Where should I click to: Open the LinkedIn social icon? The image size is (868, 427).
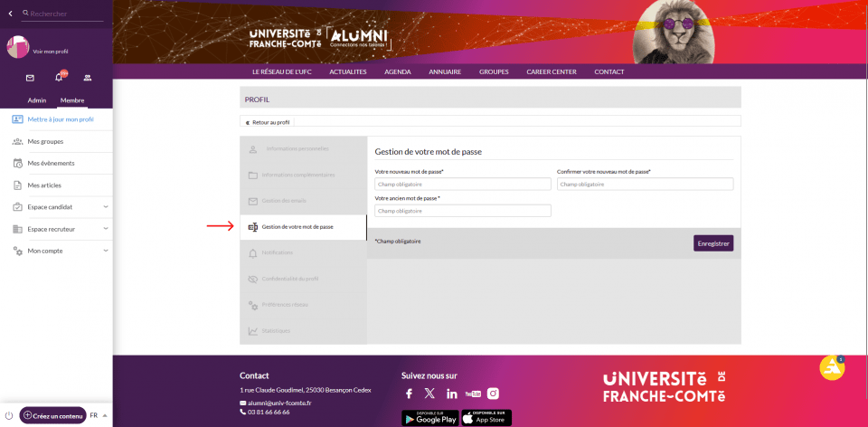[451, 394]
